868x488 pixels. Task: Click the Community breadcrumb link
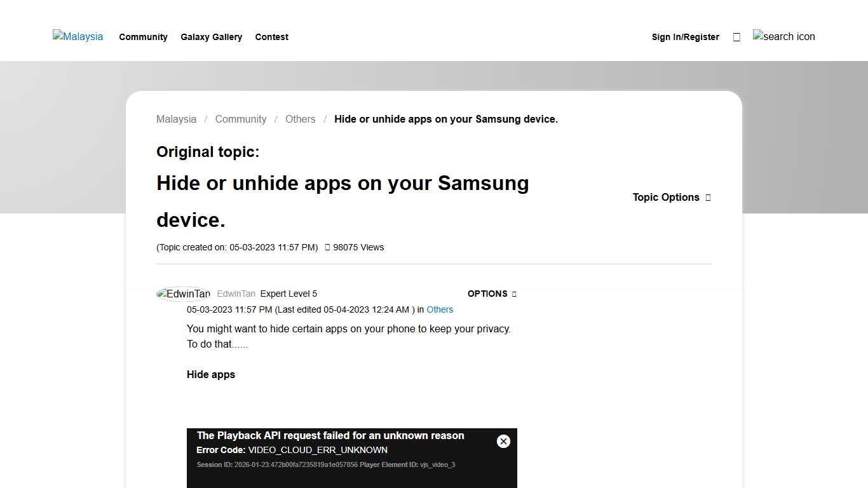click(241, 119)
